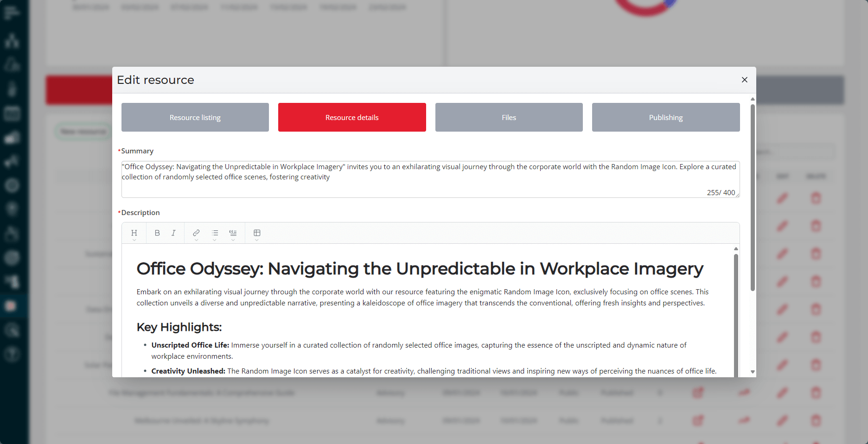868x444 pixels.
Task: Click the dialog scrollbar's down arrow
Action: click(x=753, y=372)
